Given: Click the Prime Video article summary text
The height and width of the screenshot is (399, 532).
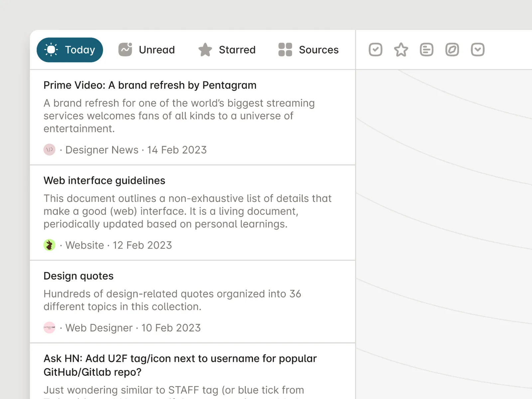Looking at the screenshot, I should click(179, 116).
